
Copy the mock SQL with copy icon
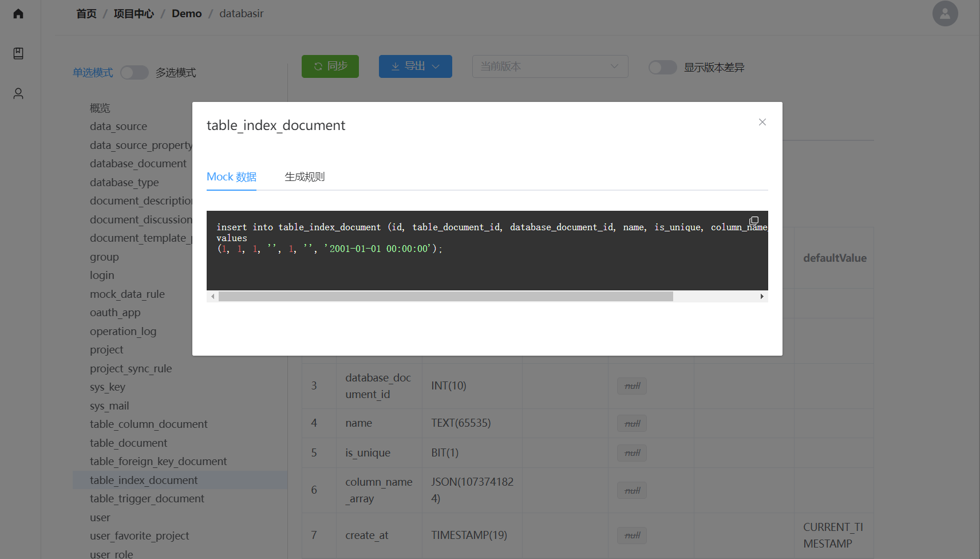[x=754, y=221]
